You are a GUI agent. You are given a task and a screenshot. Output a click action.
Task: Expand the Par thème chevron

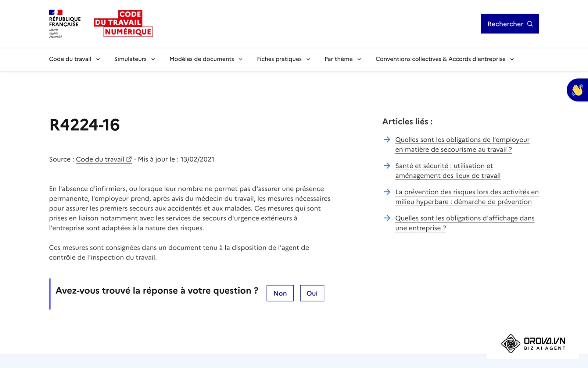click(x=359, y=59)
